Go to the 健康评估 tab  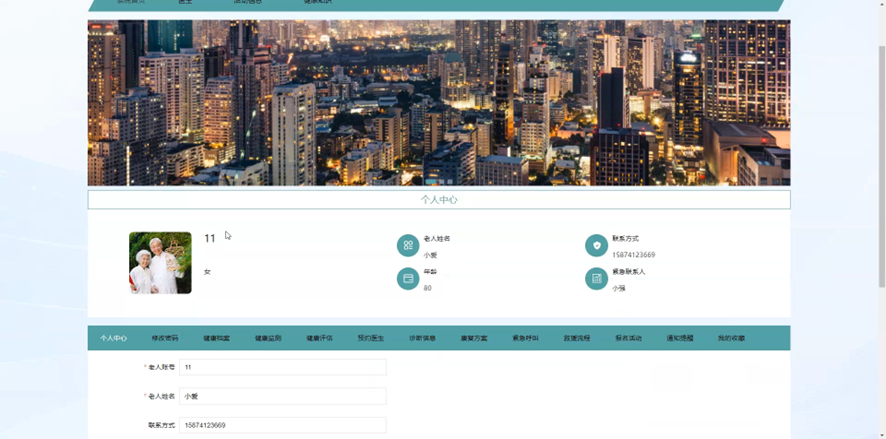319,338
